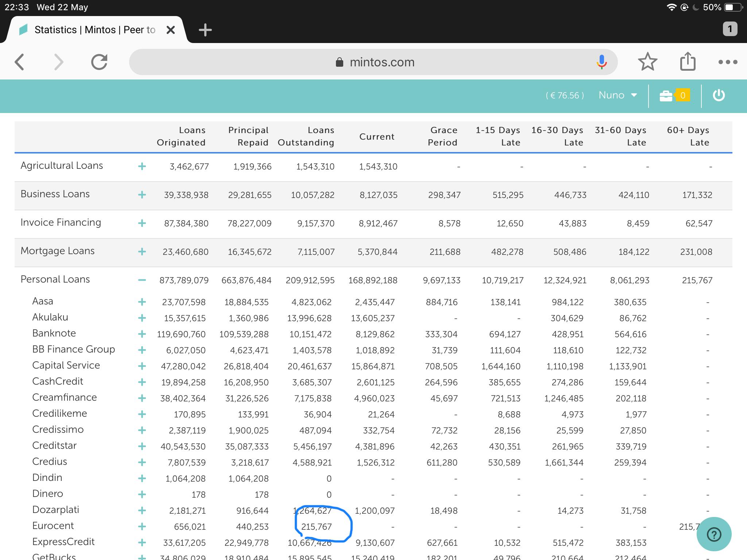The image size is (747, 560).
Task: Expand the Agricultural Loans row
Action: pos(142,167)
